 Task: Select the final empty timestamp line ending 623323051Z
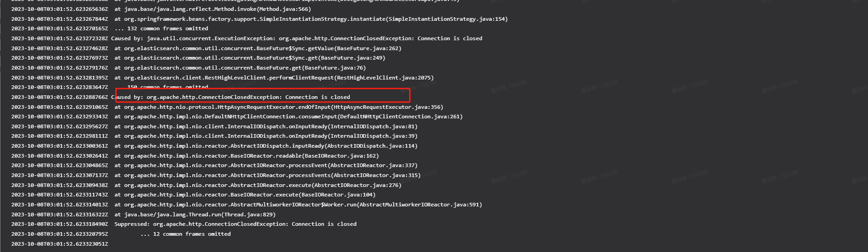pyautogui.click(x=60, y=244)
